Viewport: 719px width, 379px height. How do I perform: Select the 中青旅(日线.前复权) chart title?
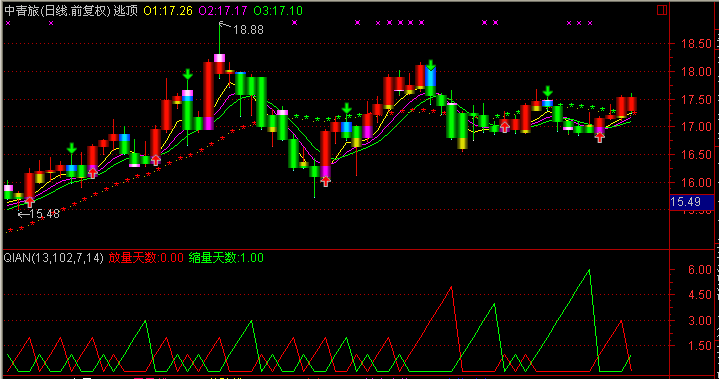57,11
